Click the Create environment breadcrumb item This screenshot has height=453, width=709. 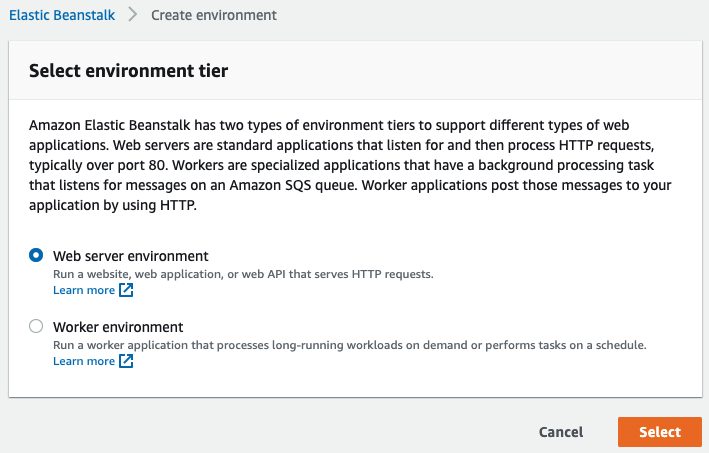click(x=214, y=15)
